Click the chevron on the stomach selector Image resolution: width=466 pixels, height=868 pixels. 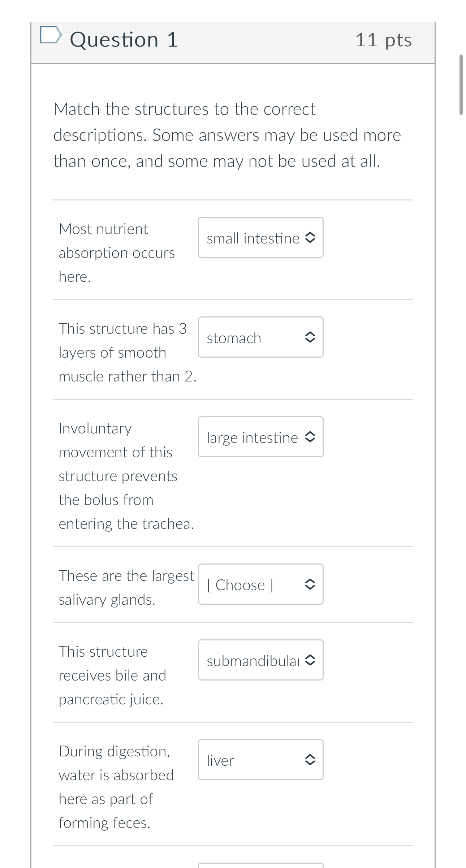[x=311, y=337]
